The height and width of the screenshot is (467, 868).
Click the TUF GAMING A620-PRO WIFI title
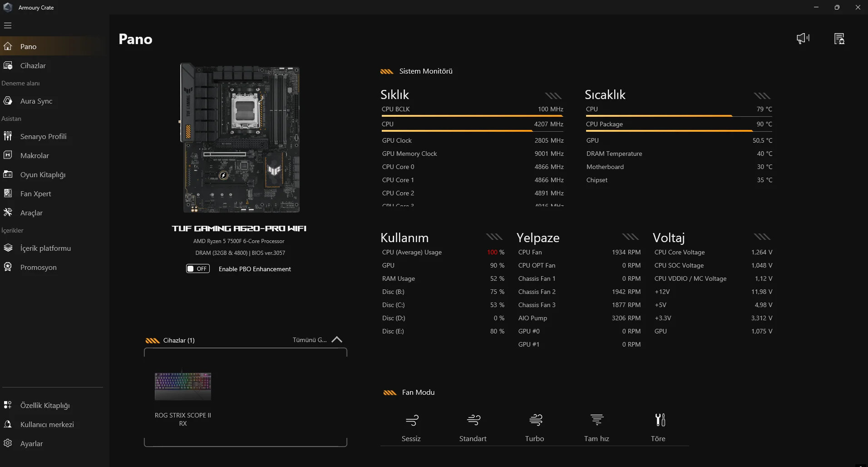(239, 228)
